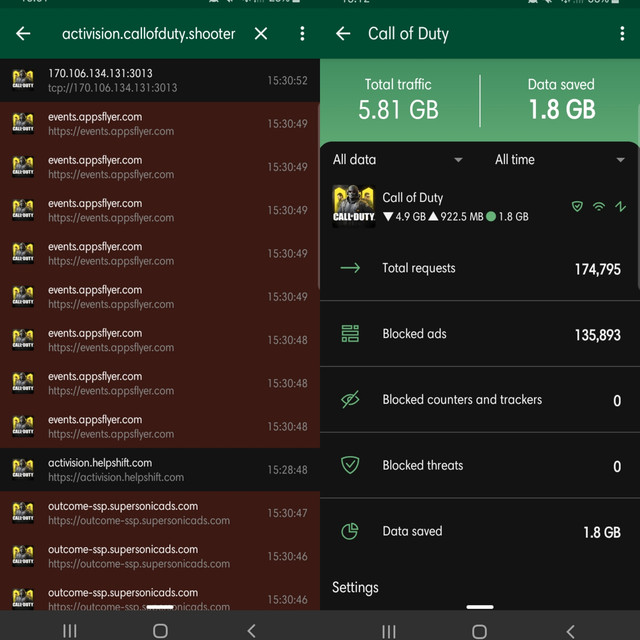
Task: Click the Blocked threats shield icon
Action: (x=350, y=465)
